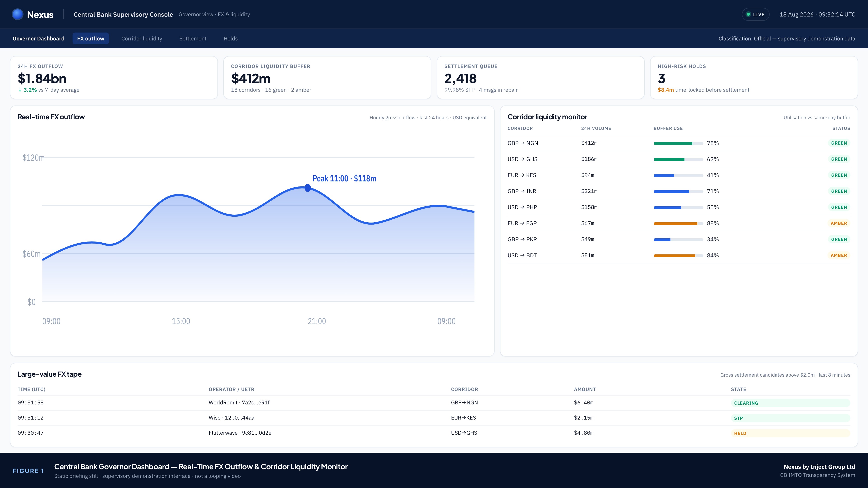The width and height of the screenshot is (868, 488).
Task: Click the HELD state badge for Flutterwave
Action: (x=790, y=434)
